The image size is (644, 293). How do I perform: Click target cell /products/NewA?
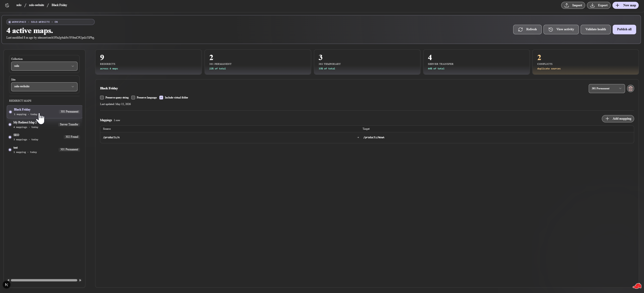[x=374, y=138]
